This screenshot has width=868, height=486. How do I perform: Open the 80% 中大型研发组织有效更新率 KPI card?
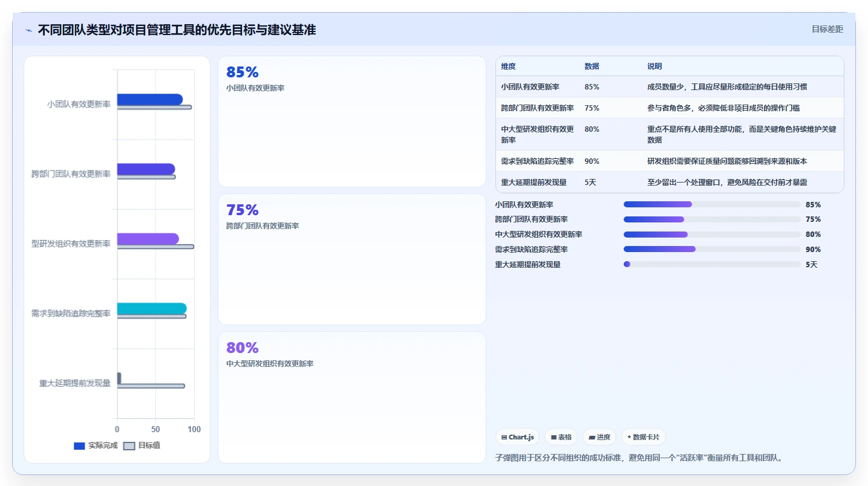351,397
